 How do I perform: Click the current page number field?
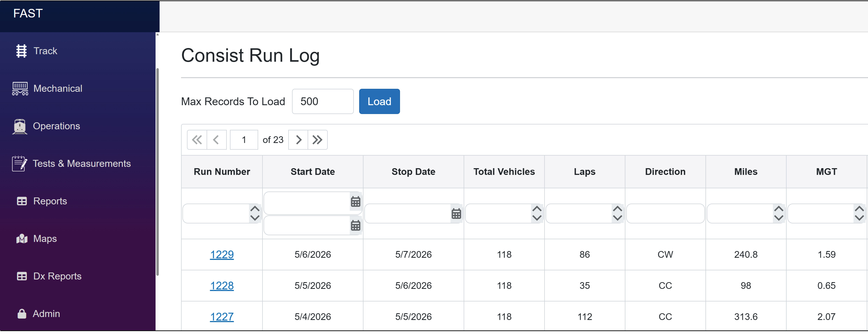[244, 140]
